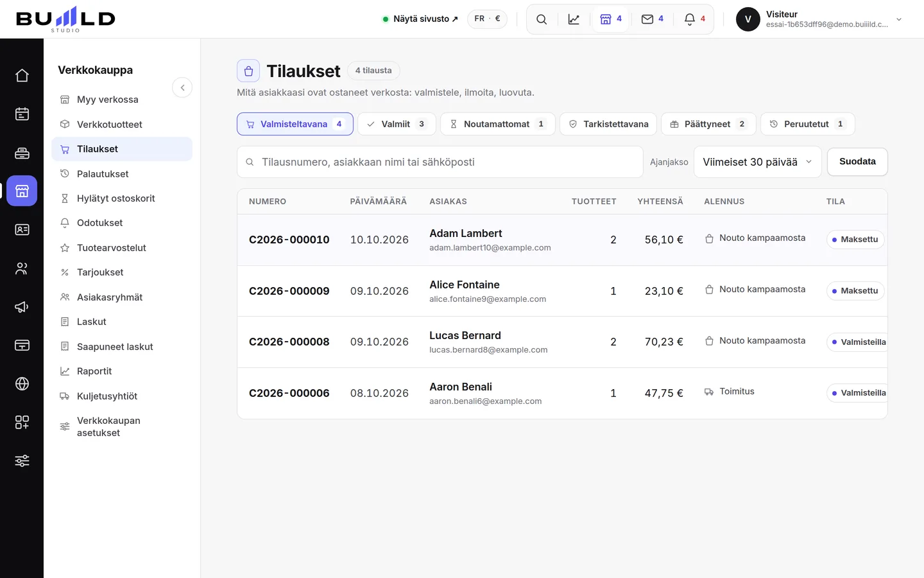Open Verkkotuotteet in the sidebar

(122, 125)
